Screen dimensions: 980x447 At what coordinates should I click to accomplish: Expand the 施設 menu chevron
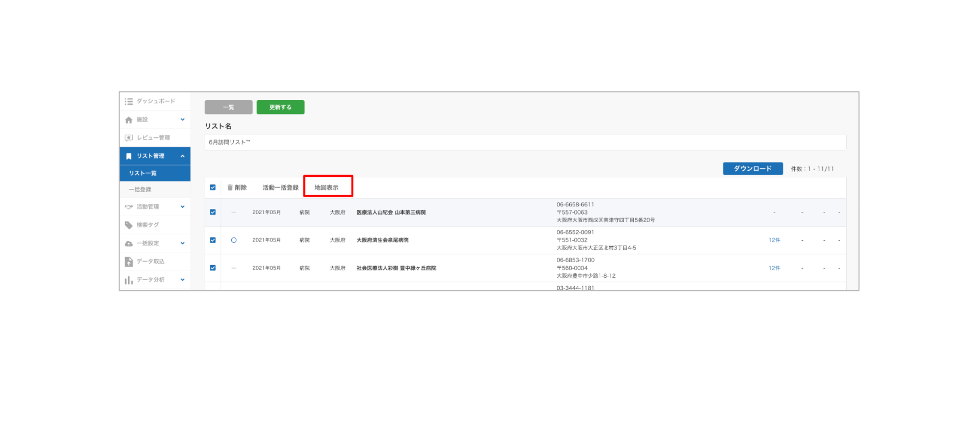click(x=182, y=120)
